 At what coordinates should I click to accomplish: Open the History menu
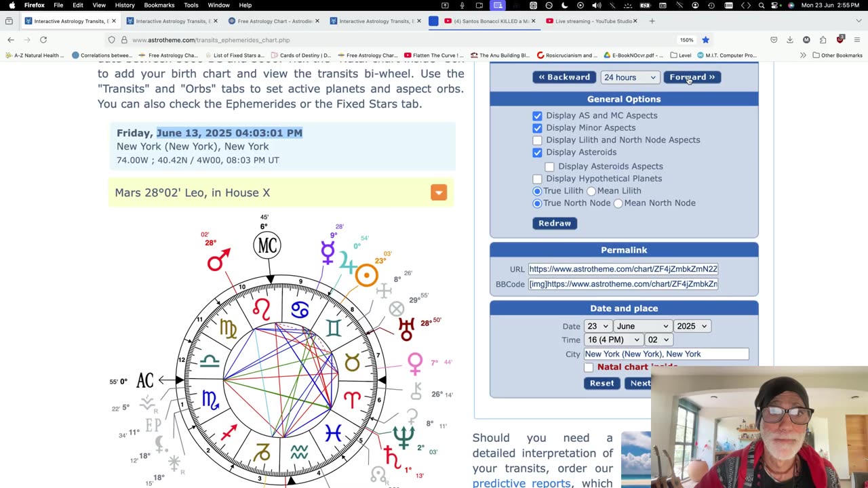tap(125, 5)
